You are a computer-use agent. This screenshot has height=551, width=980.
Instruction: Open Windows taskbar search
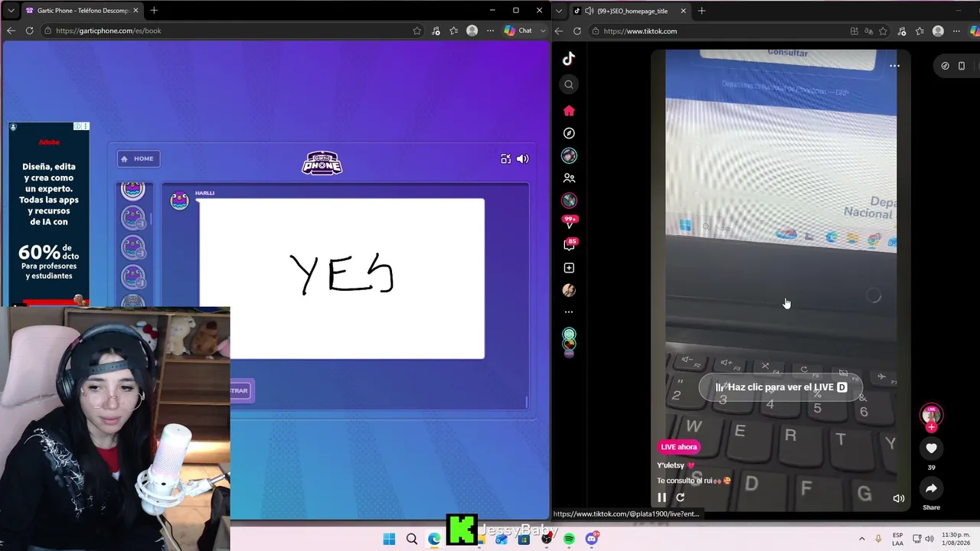[412, 540]
